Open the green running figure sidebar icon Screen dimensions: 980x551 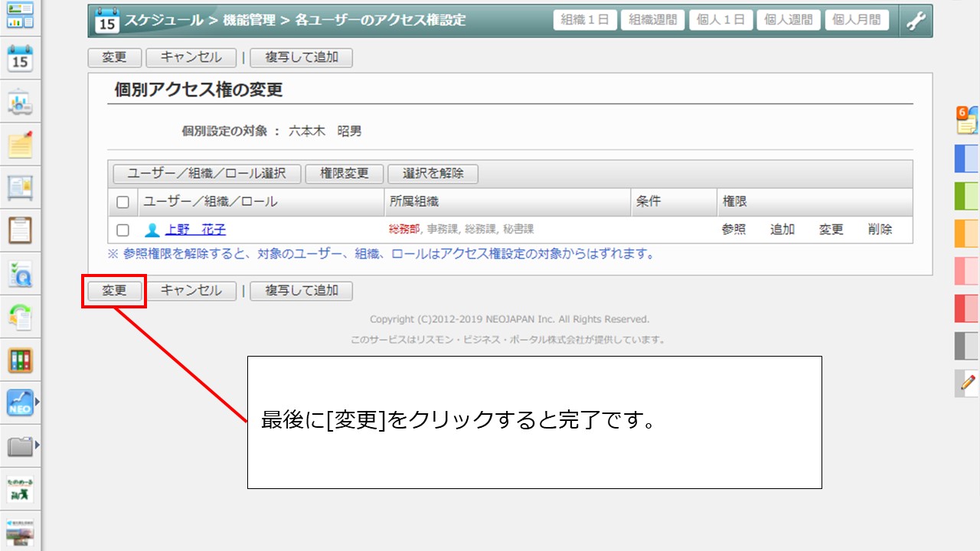pyautogui.click(x=20, y=490)
